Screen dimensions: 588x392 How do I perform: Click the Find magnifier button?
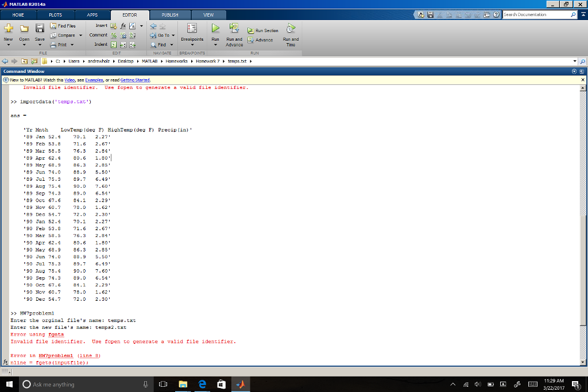click(158, 45)
